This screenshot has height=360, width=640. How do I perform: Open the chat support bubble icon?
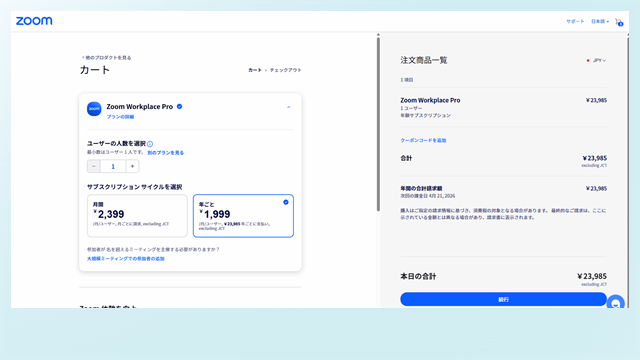click(616, 303)
